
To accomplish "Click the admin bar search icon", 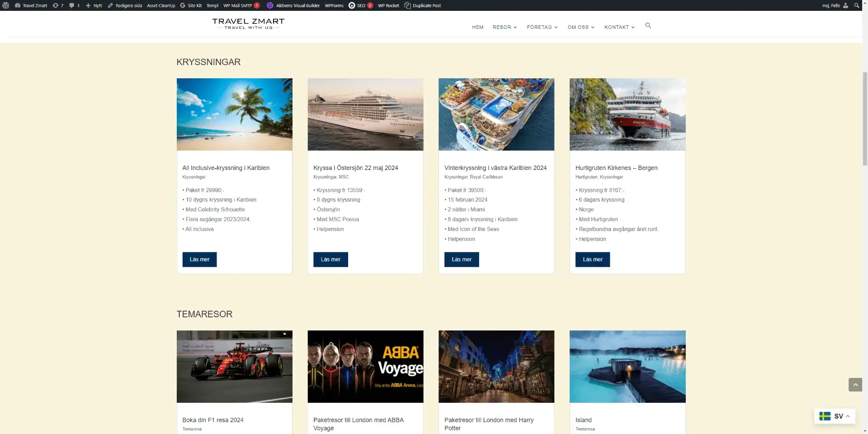I will (856, 5).
